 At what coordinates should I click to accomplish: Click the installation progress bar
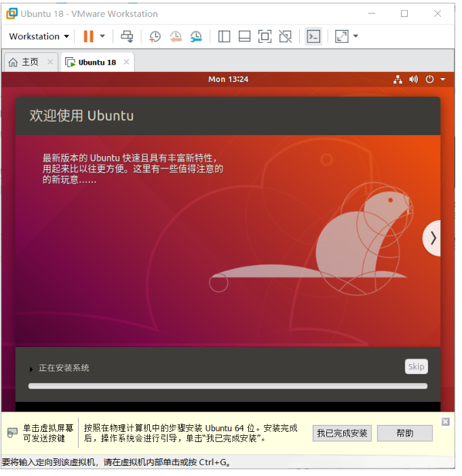click(x=228, y=386)
